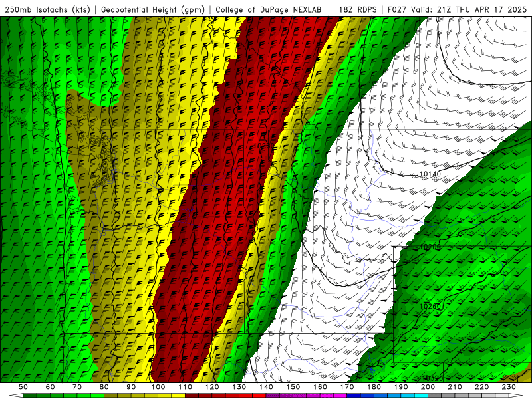Click the 220 value on the color scale
Screen dimensions: 532x399
(x=481, y=387)
